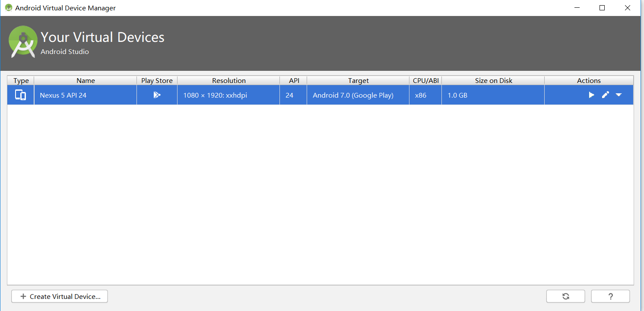Click the 'Android 7.0 (Google Play)' target cell
The width and height of the screenshot is (644, 311).
pos(358,95)
